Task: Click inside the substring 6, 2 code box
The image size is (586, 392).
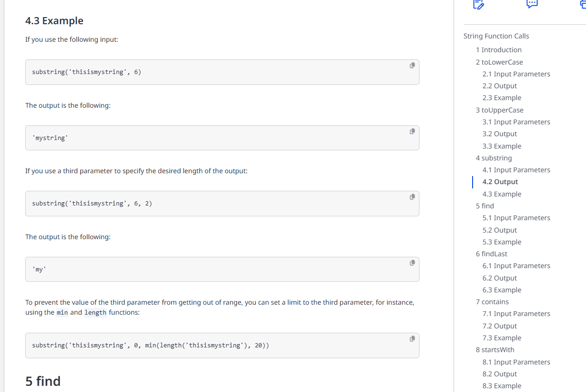Action: [x=222, y=204]
